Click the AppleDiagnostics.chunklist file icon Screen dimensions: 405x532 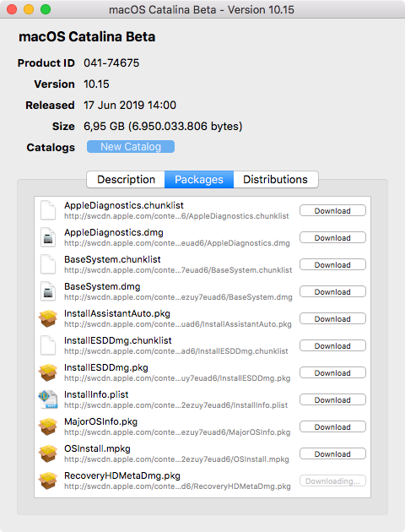(48, 210)
